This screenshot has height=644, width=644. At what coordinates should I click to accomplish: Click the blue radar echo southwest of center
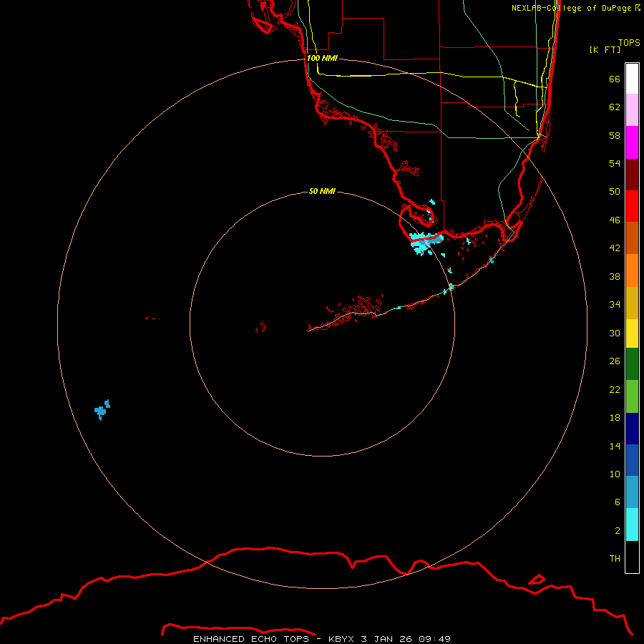102,410
